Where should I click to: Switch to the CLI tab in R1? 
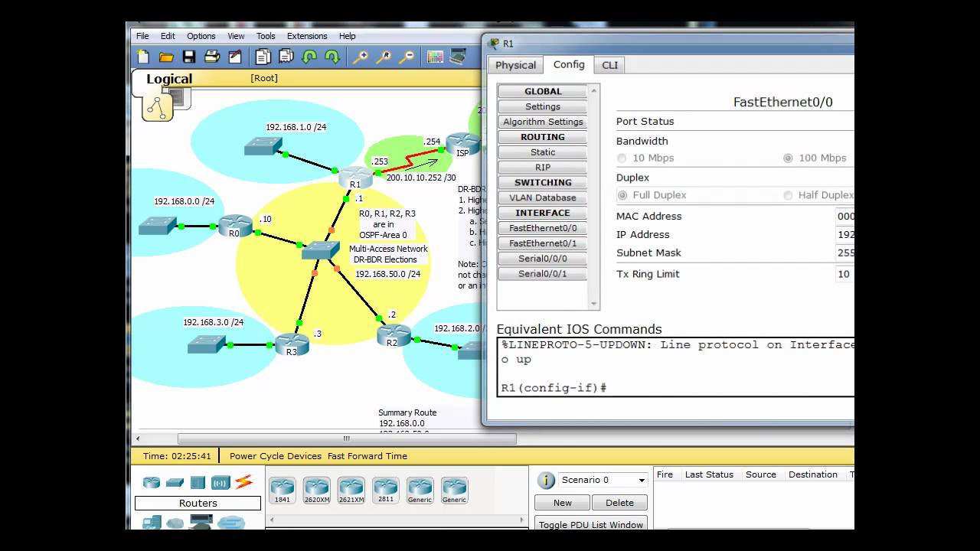(609, 65)
